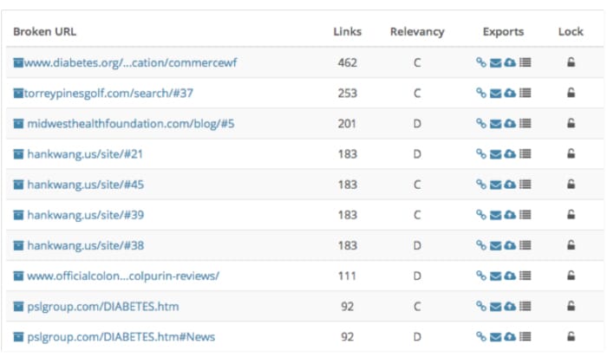The width and height of the screenshot is (607, 364).
Task: Open torreypinesgolf.com/search/#37 link
Action: 108,94
